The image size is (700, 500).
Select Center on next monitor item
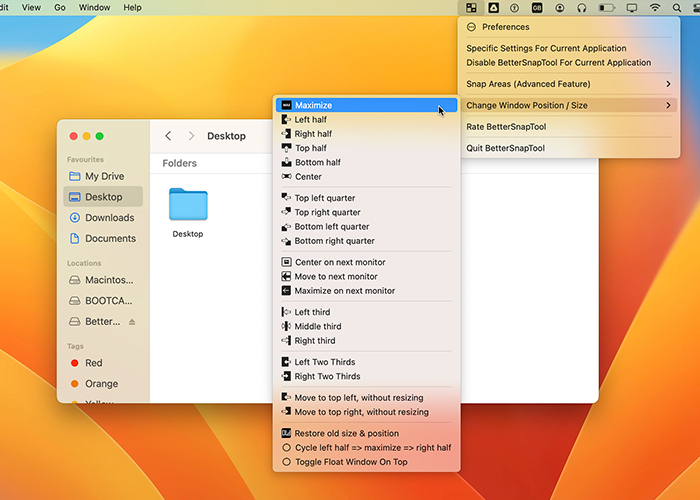click(366, 262)
